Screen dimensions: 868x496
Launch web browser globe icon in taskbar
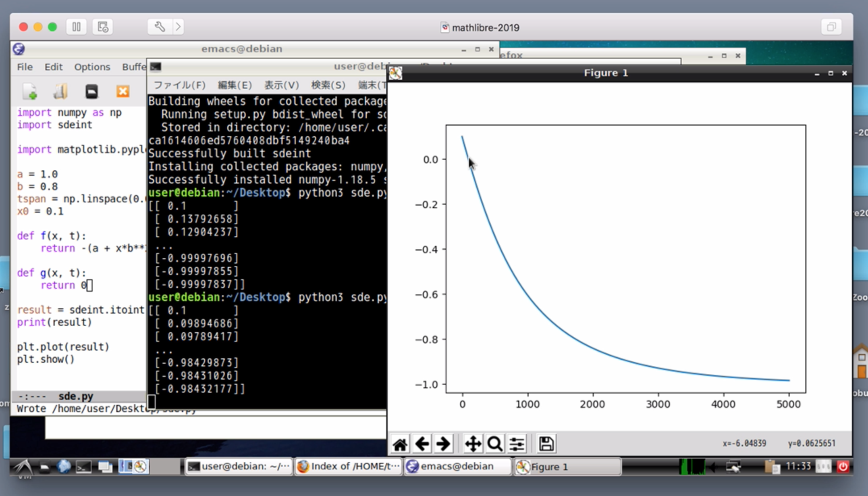(64, 467)
